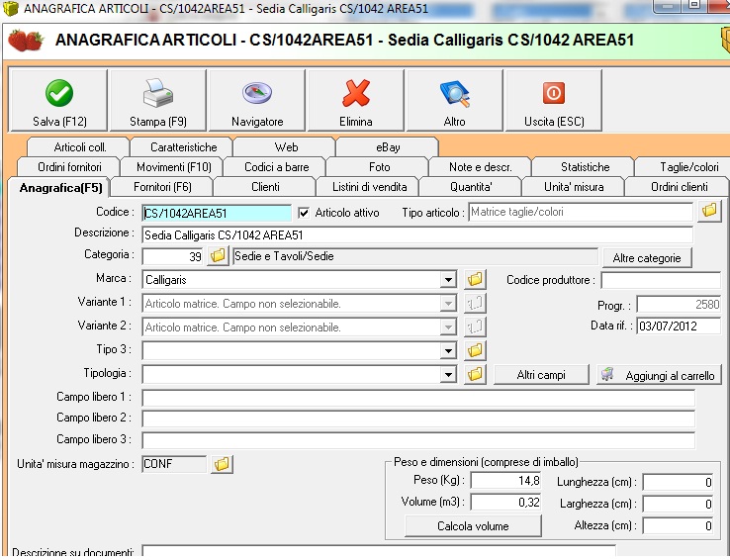
Task: Click the Data rif. date field
Action: click(x=679, y=326)
